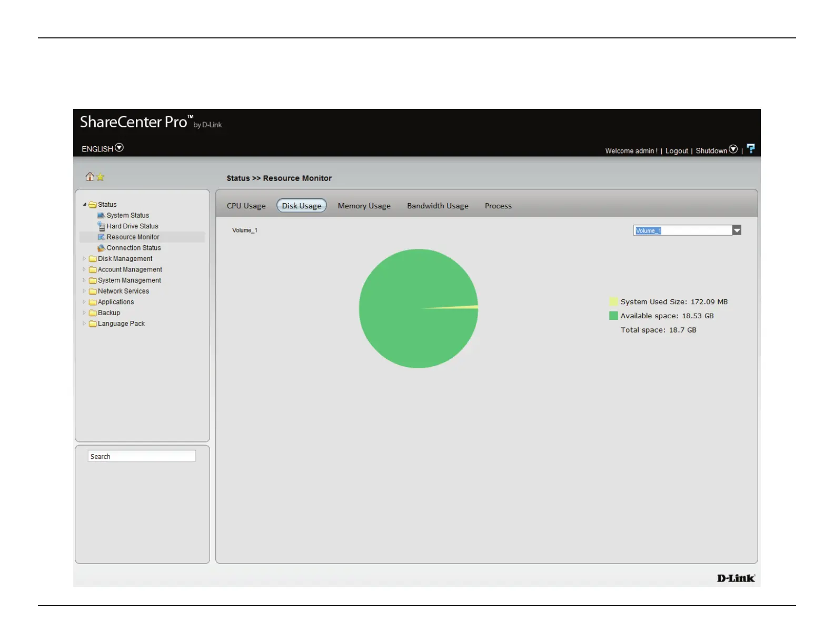Click the home icon above the sidebar

click(x=90, y=177)
